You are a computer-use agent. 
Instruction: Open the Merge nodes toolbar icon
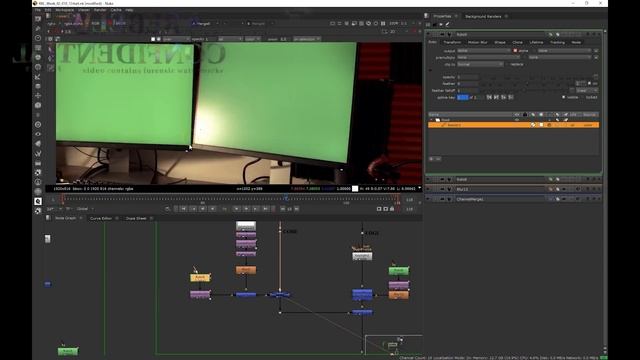[x=38, y=86]
